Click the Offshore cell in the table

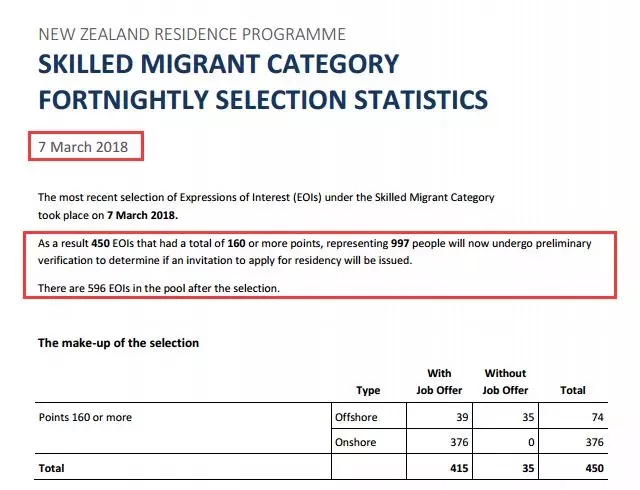click(356, 417)
